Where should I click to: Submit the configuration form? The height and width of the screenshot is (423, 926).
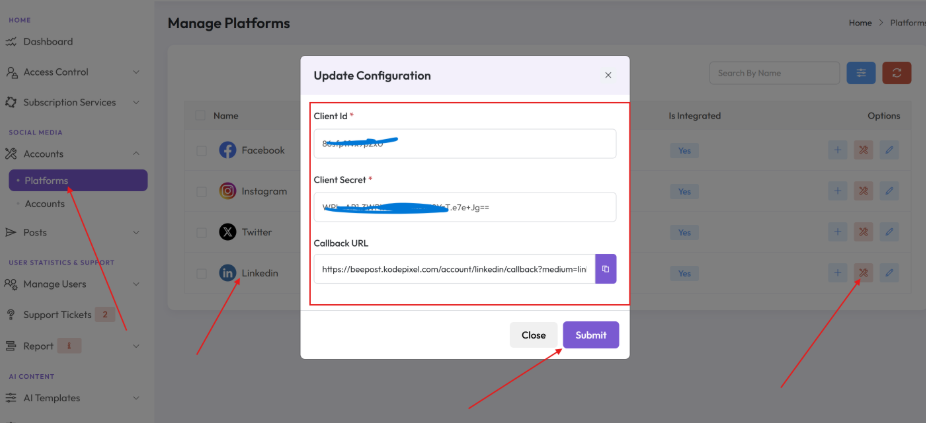coord(591,335)
